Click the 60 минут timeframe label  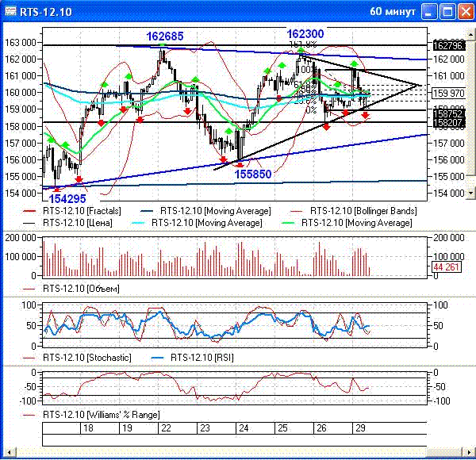[393, 12]
